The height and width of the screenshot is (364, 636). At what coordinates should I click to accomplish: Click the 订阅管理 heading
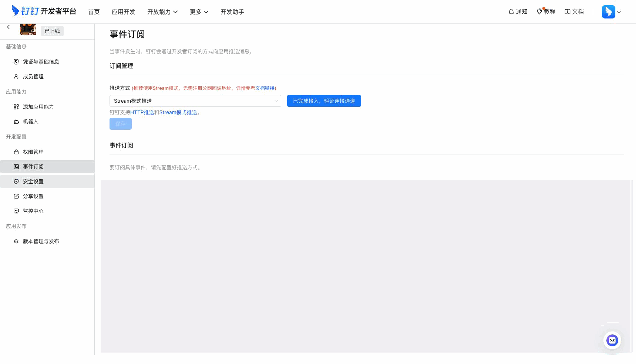(x=121, y=66)
